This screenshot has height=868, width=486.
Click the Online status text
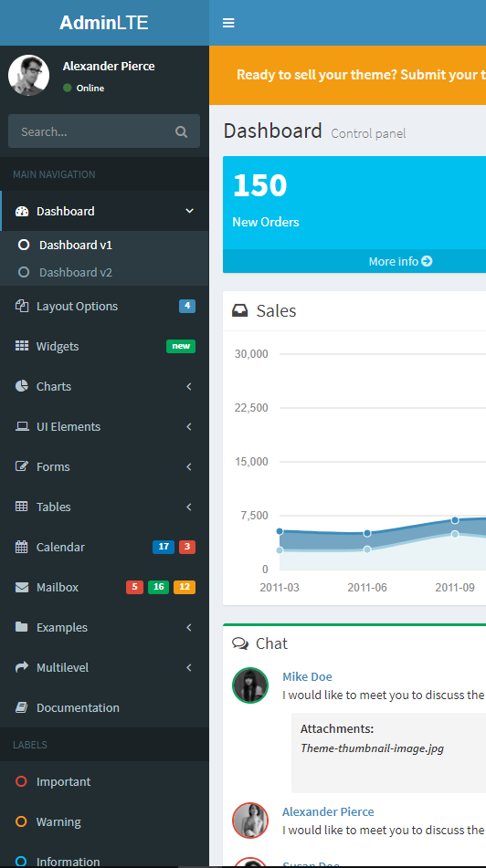coord(90,88)
